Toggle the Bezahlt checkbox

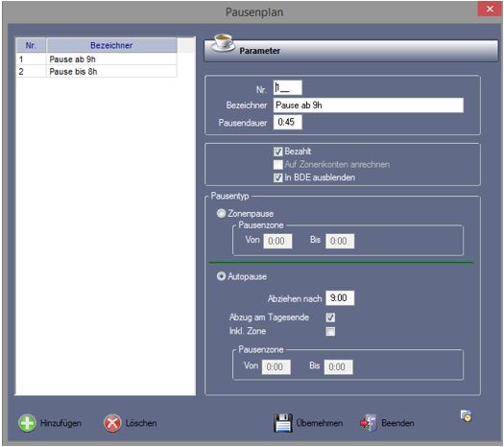(278, 152)
